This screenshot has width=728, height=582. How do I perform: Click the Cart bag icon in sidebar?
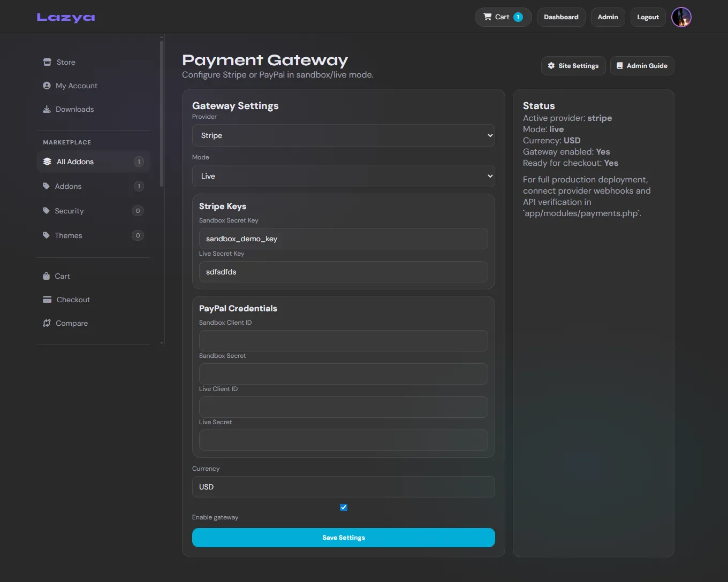[46, 276]
